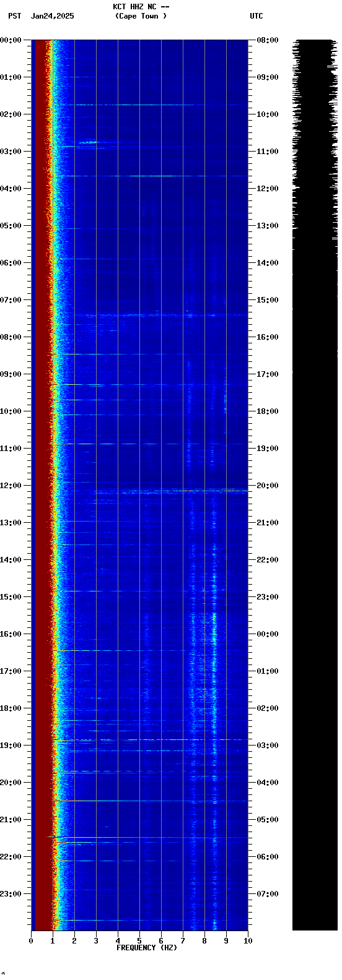The width and height of the screenshot is (342, 980).
Task: Click the 'PST' timezone label
Action: click(15, 16)
